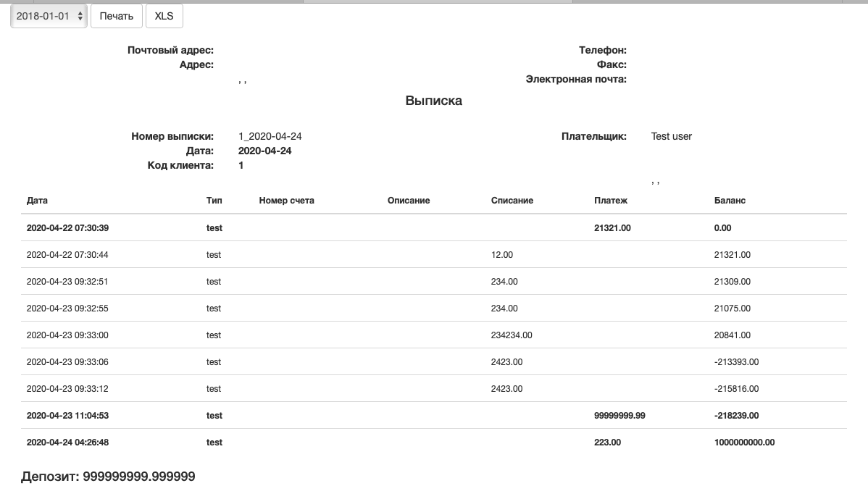
Task: Click the Баланс column header
Action: [x=730, y=201]
